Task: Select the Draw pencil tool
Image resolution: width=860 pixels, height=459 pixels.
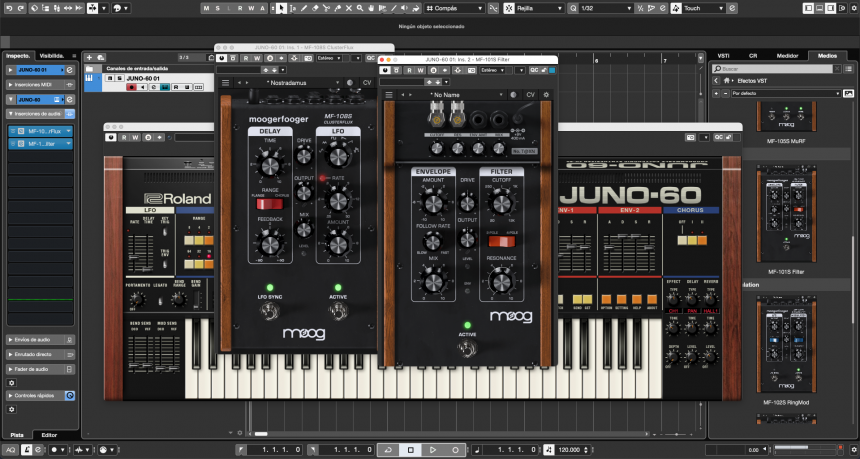Action: [303, 8]
